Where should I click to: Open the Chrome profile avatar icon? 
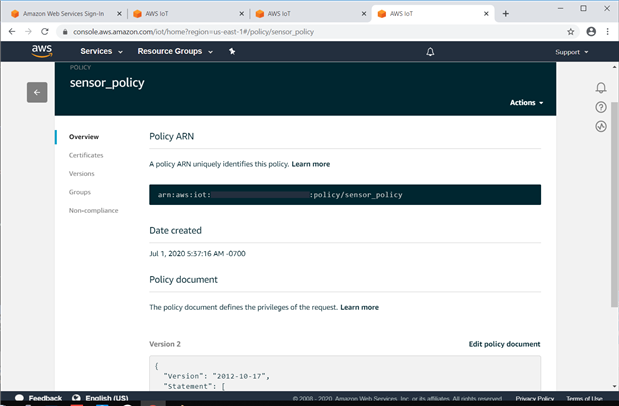[x=591, y=31]
